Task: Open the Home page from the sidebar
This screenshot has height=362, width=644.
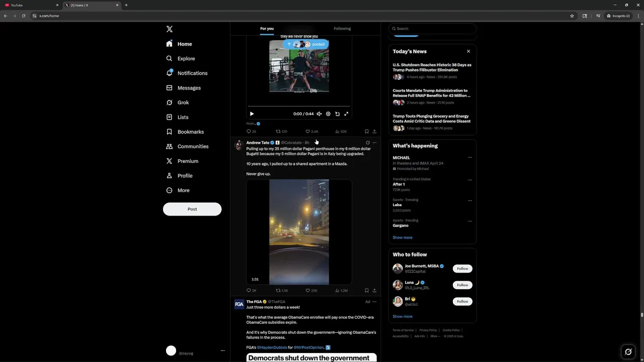Action: 179,44
